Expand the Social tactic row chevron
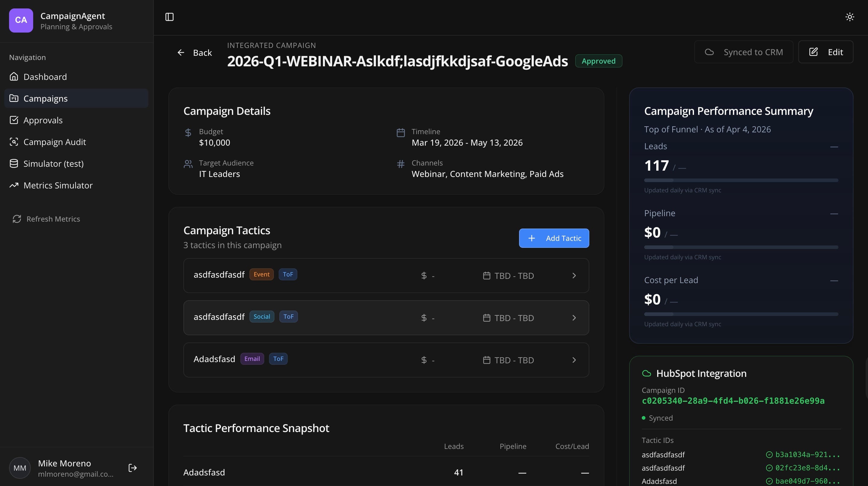The height and width of the screenshot is (486, 868). click(x=574, y=318)
